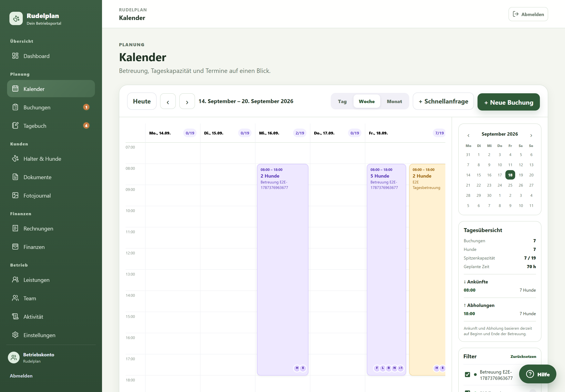Toggle the Betreuung E2E-1787376963677 filter checkbox
This screenshot has height=392, width=565.
[467, 375]
